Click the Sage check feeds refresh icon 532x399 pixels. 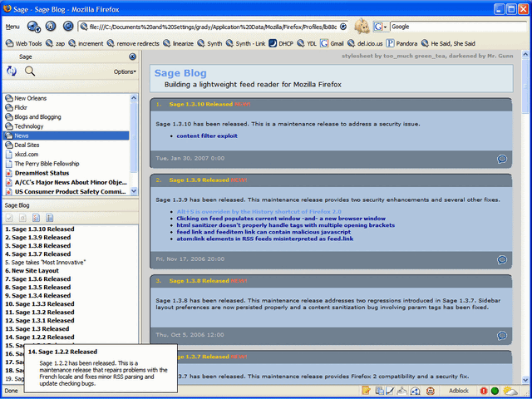(11, 71)
